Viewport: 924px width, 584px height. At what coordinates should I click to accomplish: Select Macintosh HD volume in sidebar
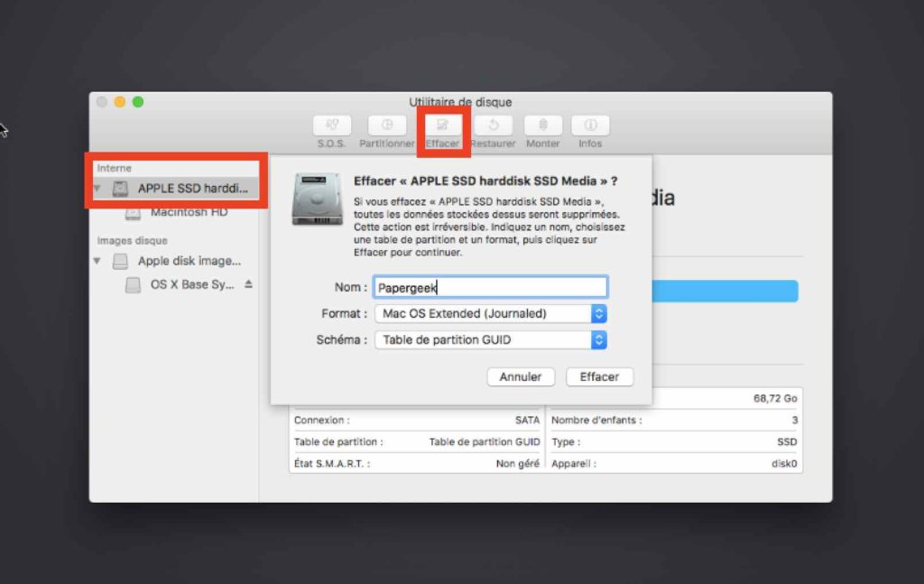click(189, 212)
